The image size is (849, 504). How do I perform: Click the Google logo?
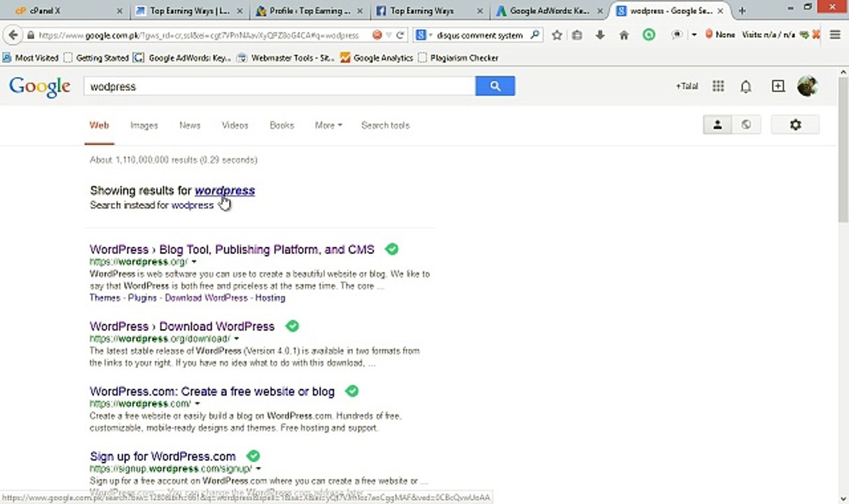(x=40, y=87)
